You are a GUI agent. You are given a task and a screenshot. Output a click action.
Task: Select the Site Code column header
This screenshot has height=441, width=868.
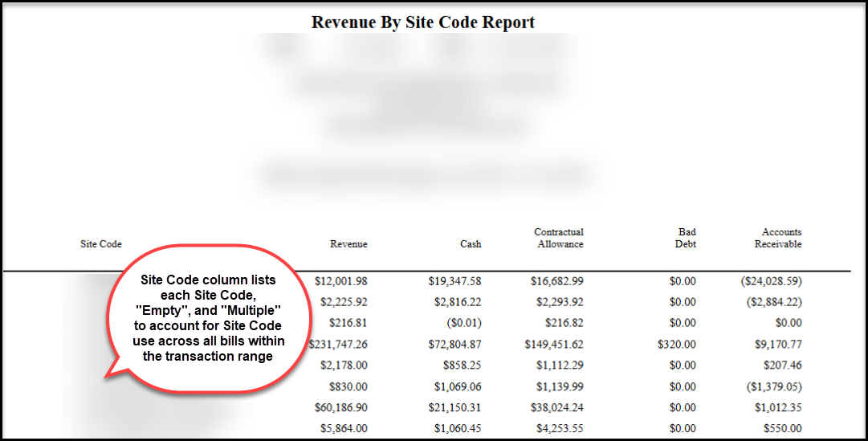click(x=100, y=244)
